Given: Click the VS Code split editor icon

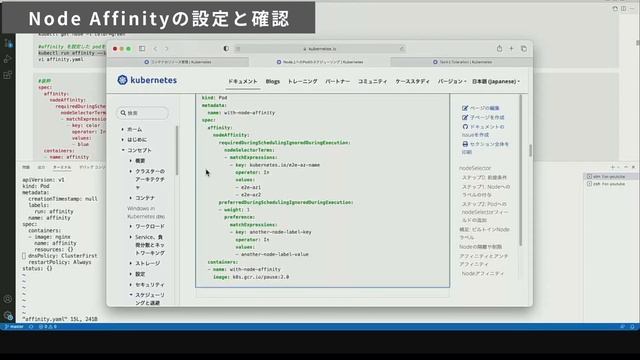Looking at the screenshot, I should click(x=623, y=9).
